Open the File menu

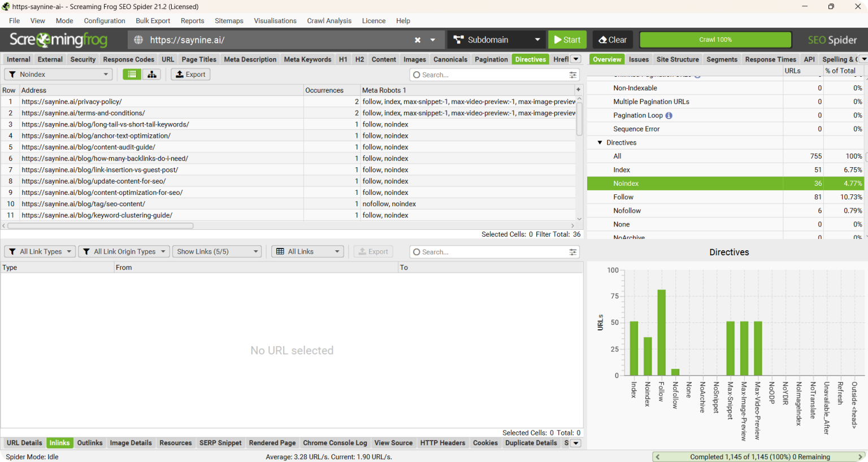coord(15,21)
